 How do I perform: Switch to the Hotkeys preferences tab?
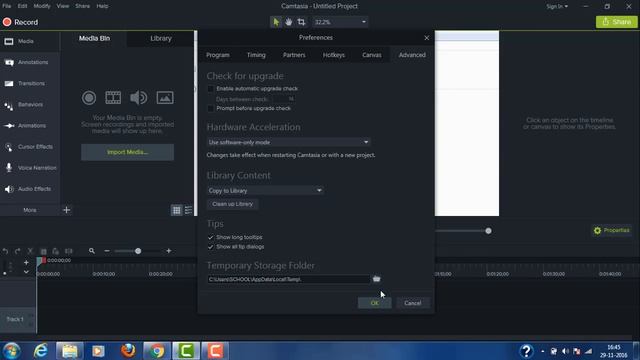[333, 55]
